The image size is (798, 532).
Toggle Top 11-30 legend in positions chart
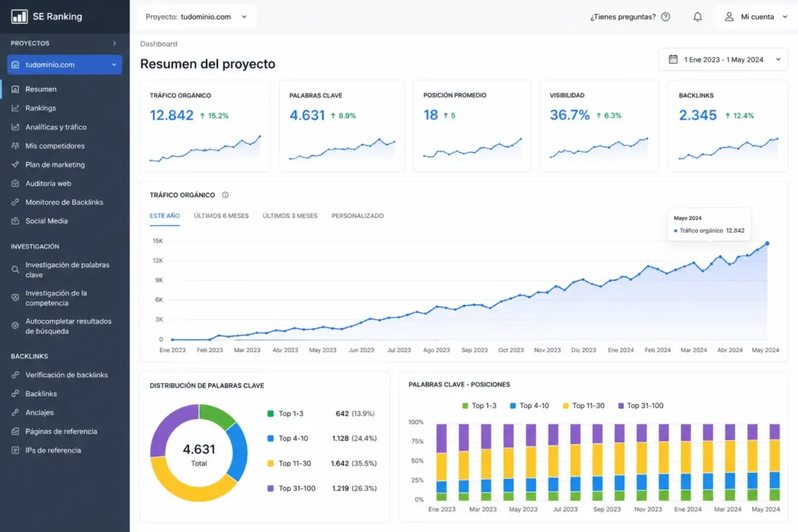[x=584, y=406]
